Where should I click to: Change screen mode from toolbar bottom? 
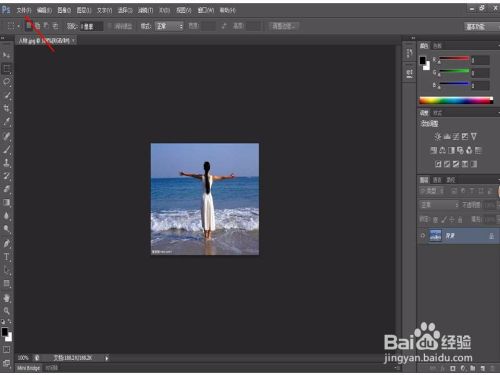(x=6, y=363)
